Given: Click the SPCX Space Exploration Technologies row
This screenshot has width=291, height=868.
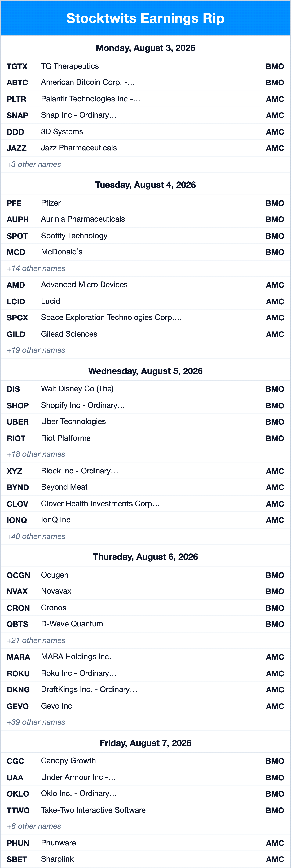Looking at the screenshot, I should click(145, 318).
